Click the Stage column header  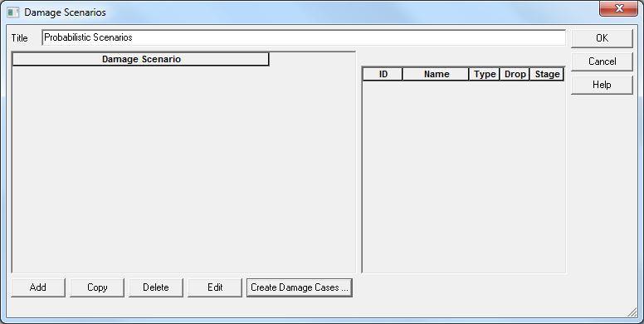point(547,74)
